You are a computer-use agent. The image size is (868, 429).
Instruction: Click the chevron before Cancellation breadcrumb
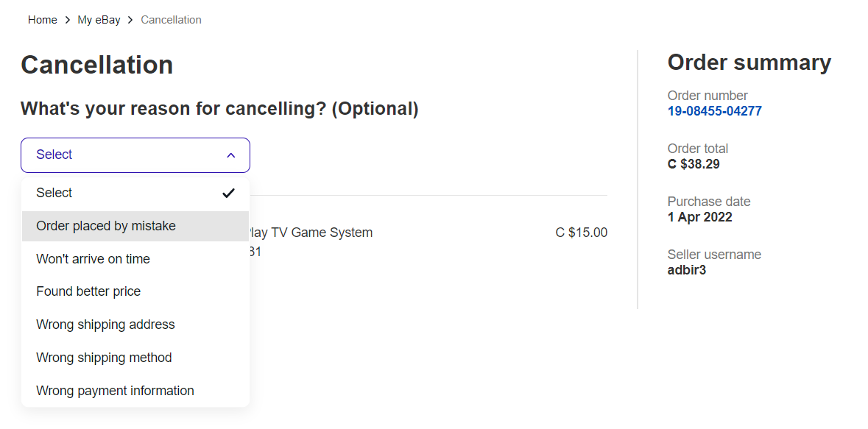[130, 20]
